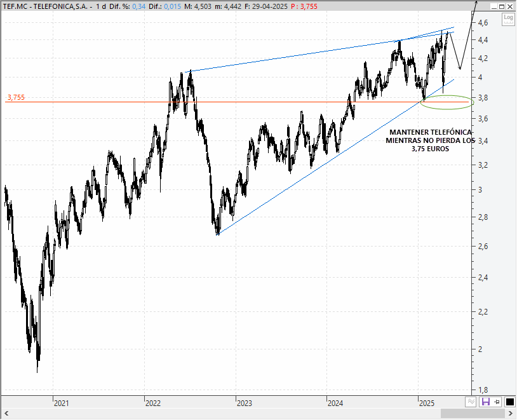
Task: Click the 3,2 price axis label
Action: click(x=483, y=165)
